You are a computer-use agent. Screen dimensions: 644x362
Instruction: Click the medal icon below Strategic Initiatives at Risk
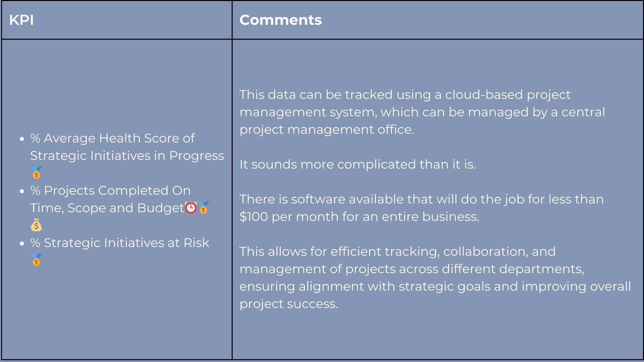(x=36, y=260)
